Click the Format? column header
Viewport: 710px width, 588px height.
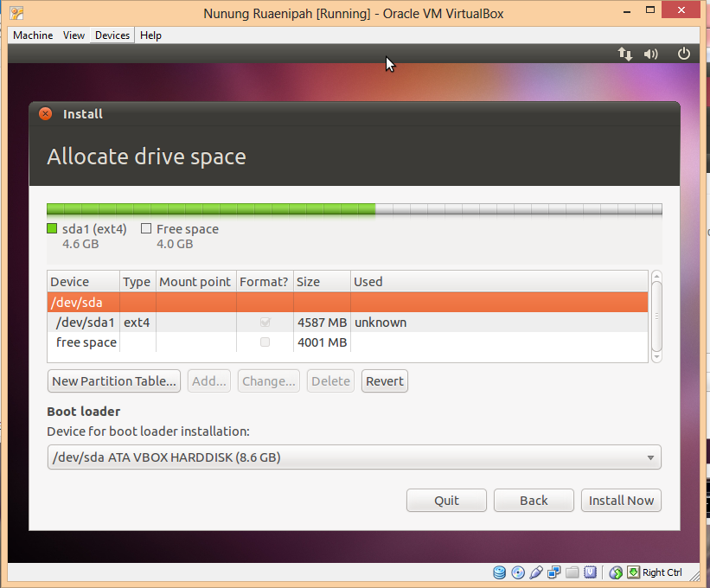(265, 282)
